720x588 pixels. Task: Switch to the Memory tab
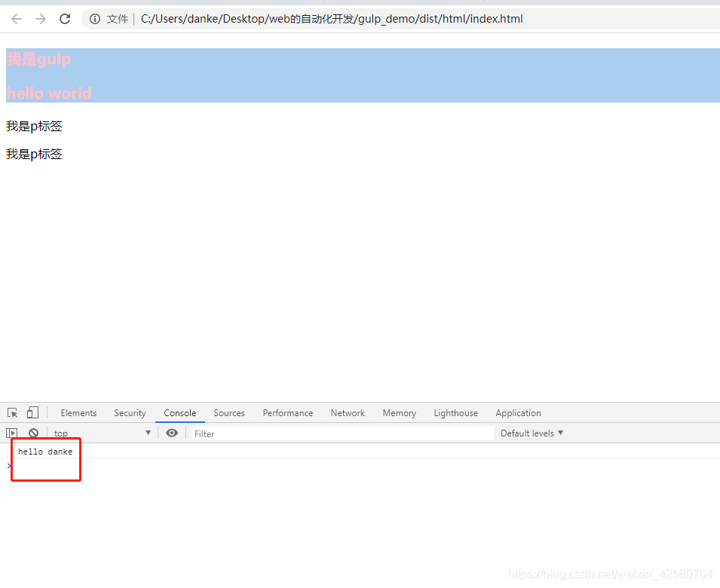[400, 412]
